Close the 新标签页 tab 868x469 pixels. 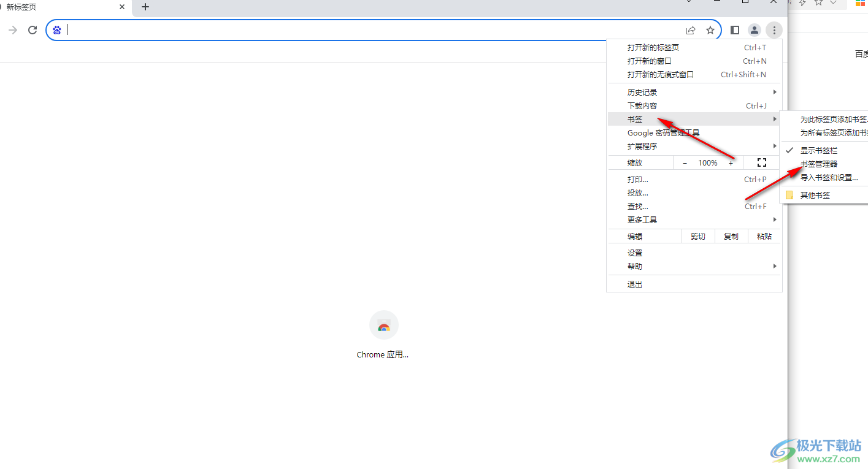click(x=122, y=7)
